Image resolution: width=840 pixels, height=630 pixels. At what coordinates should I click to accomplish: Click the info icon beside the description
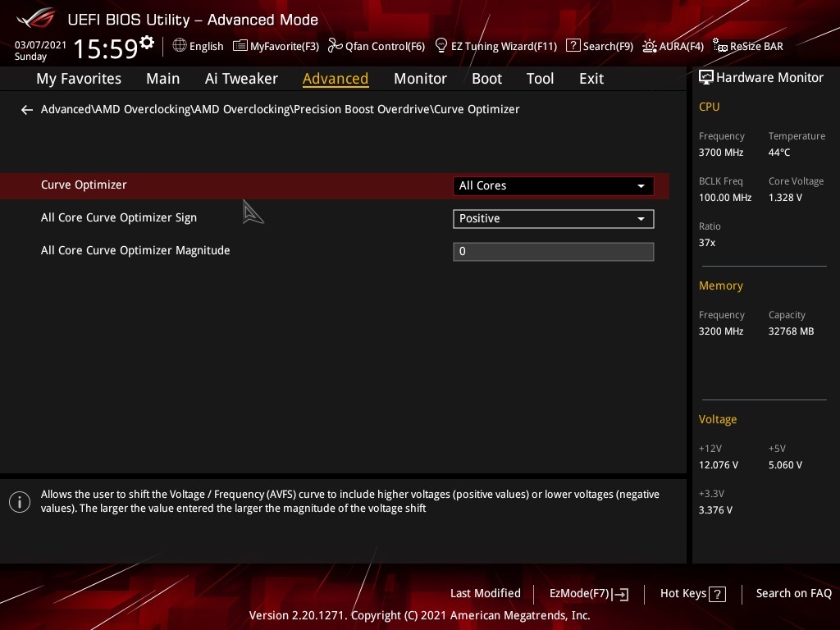20,502
